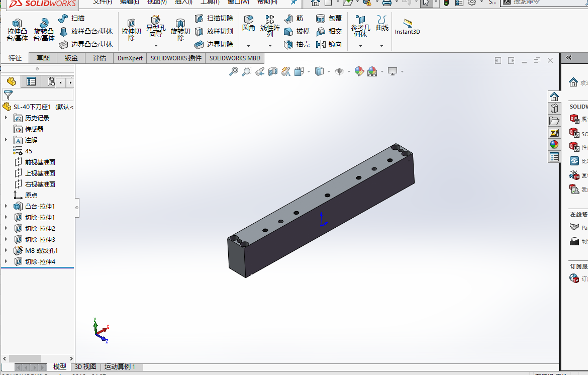The height and width of the screenshot is (375, 588).
Task: Expand the 历史记录 tree node
Action: [x=6, y=118]
